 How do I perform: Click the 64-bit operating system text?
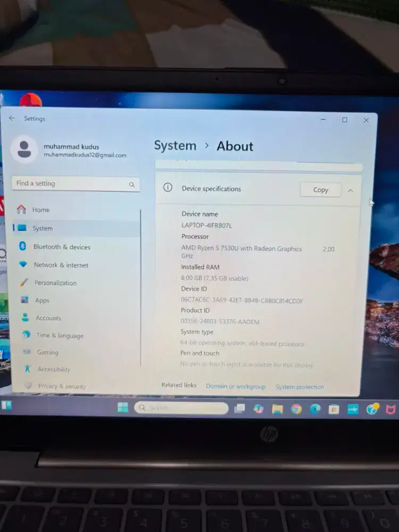242,343
